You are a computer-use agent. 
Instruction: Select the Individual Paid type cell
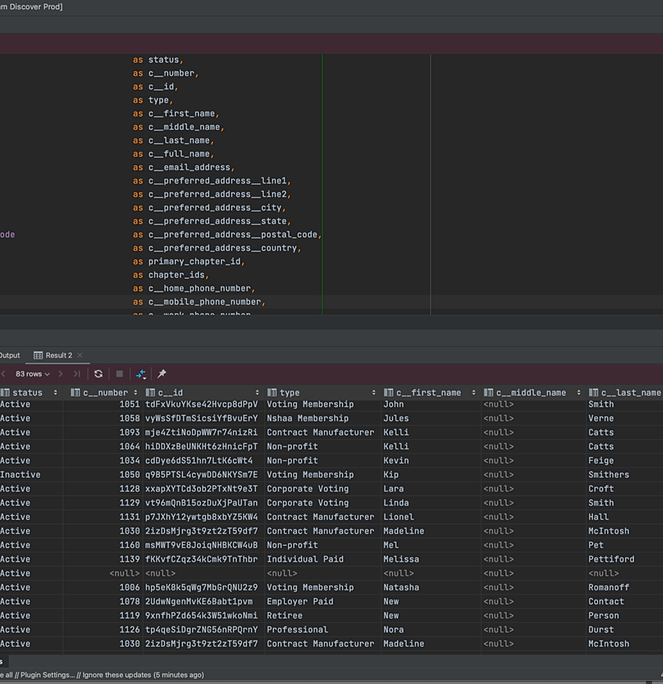pyautogui.click(x=305, y=559)
